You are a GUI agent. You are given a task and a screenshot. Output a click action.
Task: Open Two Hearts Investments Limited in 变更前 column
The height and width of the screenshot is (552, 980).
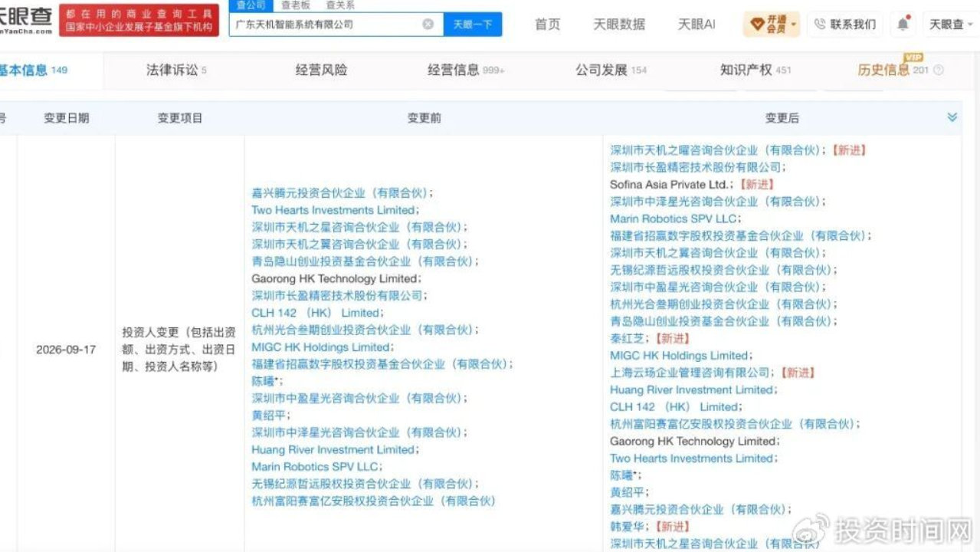[333, 210]
